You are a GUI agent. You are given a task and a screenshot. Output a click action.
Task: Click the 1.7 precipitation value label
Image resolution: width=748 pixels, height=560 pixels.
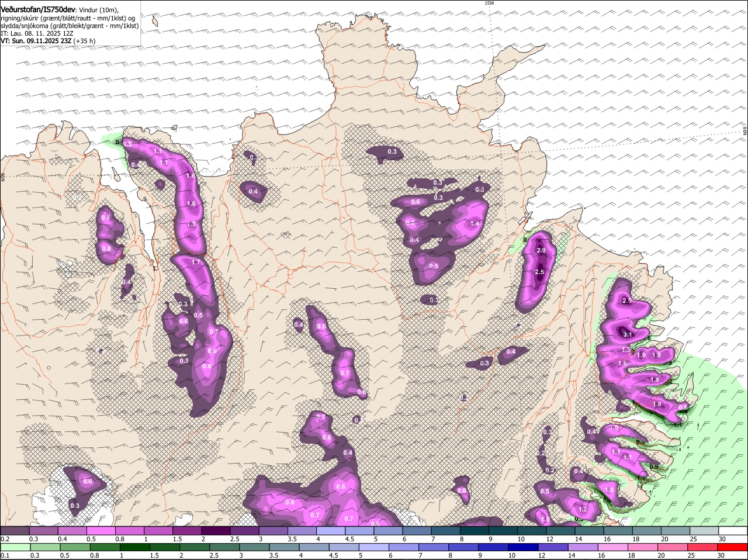(195, 262)
